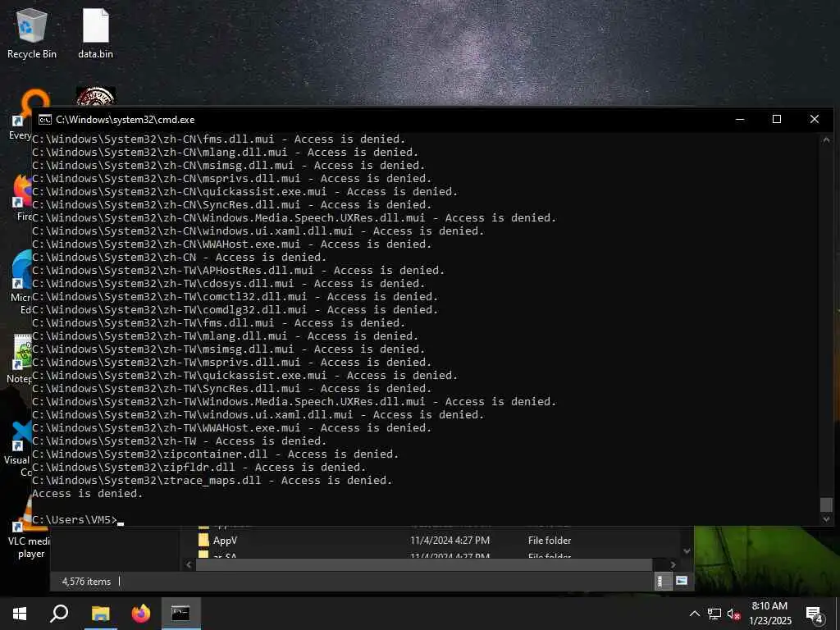The image size is (840, 630).
Task: Select the Microsoft Edge desktop shortcut
Action: point(21,282)
